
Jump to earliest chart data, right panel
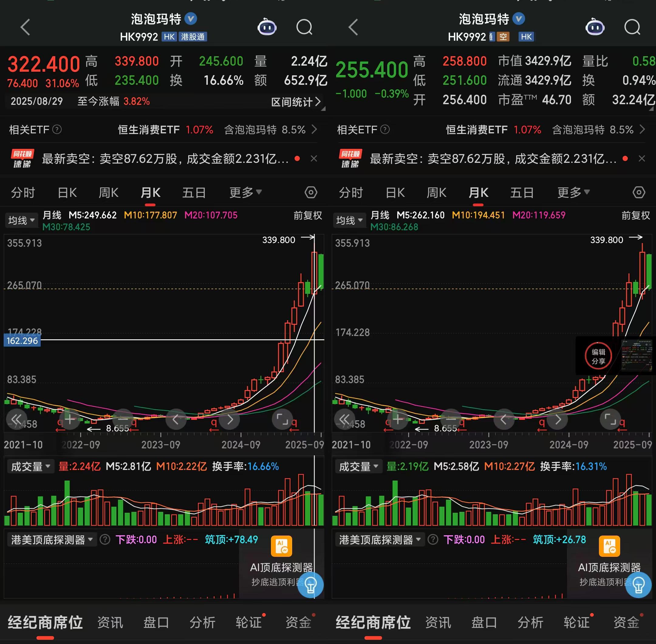coord(345,419)
